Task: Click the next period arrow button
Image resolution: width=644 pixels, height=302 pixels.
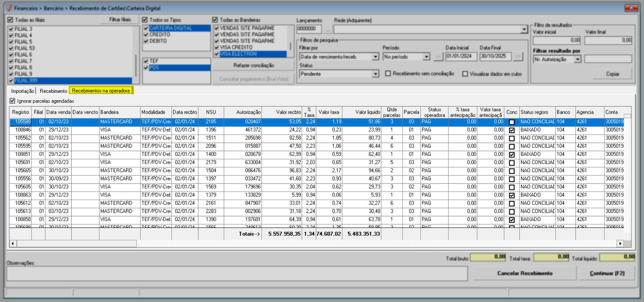Action: click(x=518, y=57)
